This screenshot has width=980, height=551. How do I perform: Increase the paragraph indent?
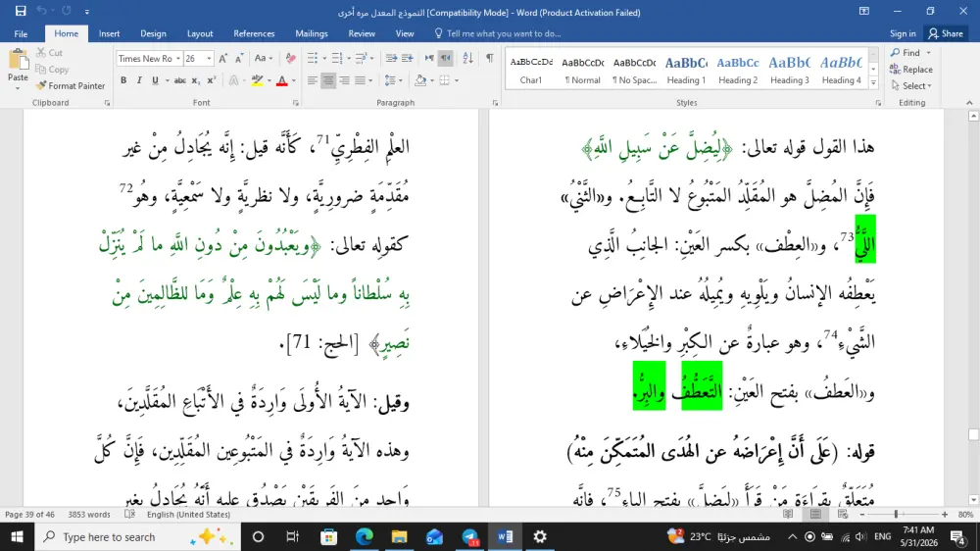(408, 58)
